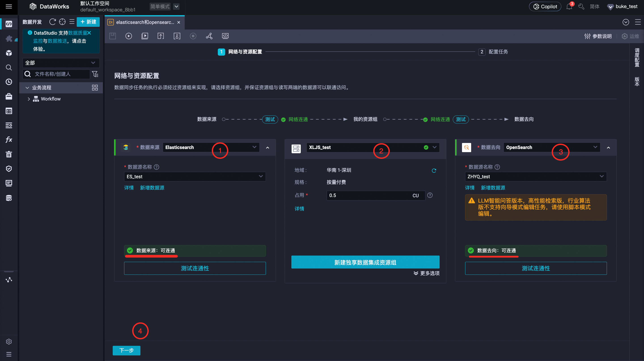Go to step 2 配置任务
Image resolution: width=644 pixels, height=361 pixels.
[x=493, y=52]
